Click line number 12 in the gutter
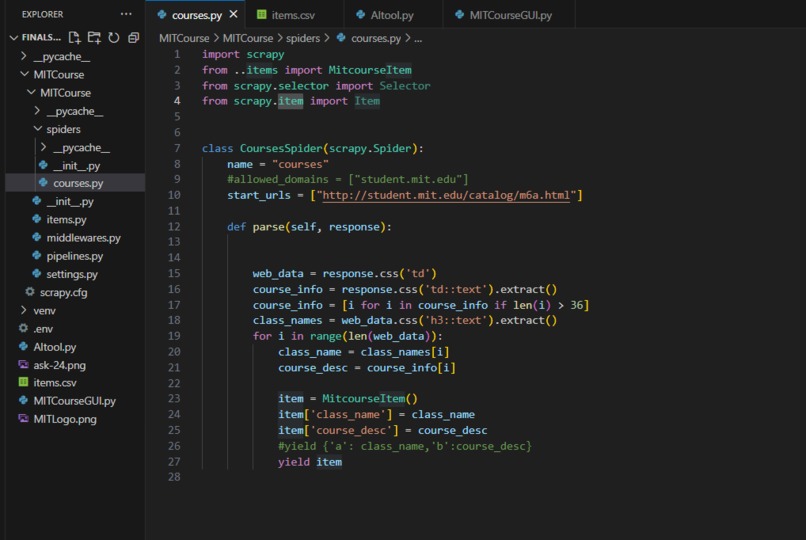The image size is (806, 540). pyautogui.click(x=174, y=227)
